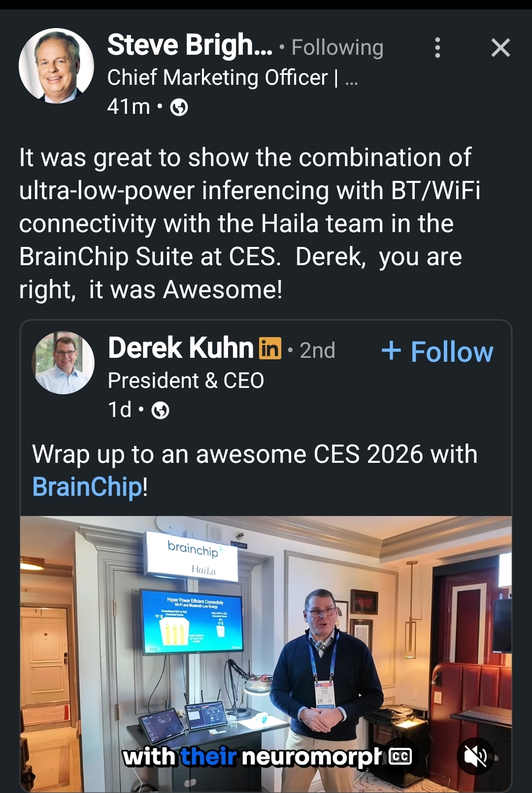Open the BrainChip company mention link
The height and width of the screenshot is (793, 532).
[x=87, y=487]
